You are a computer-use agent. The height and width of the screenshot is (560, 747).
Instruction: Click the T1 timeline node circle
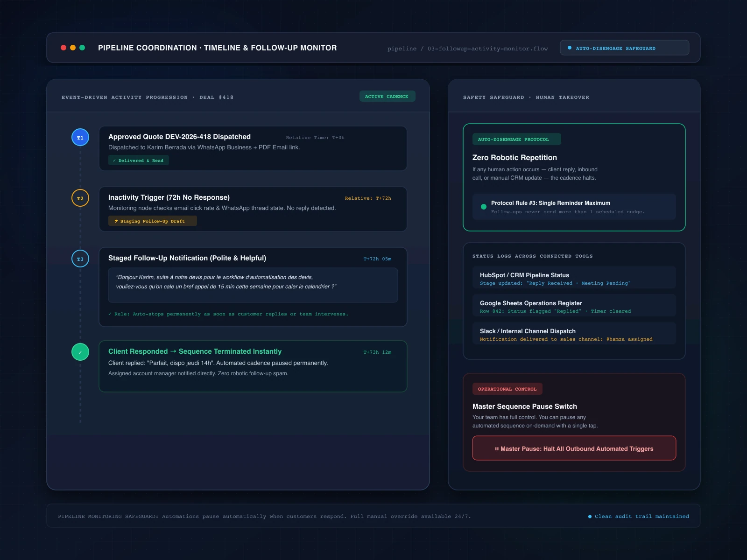[x=80, y=138]
